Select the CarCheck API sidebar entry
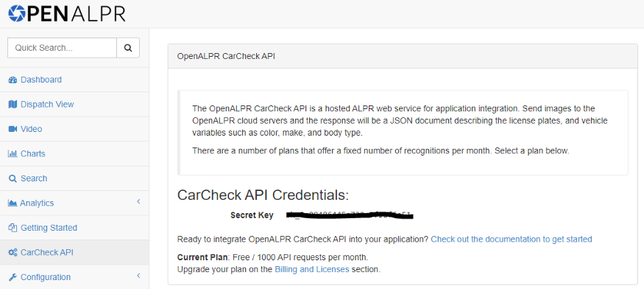Viewport: 644px width, 289px height. click(x=74, y=252)
